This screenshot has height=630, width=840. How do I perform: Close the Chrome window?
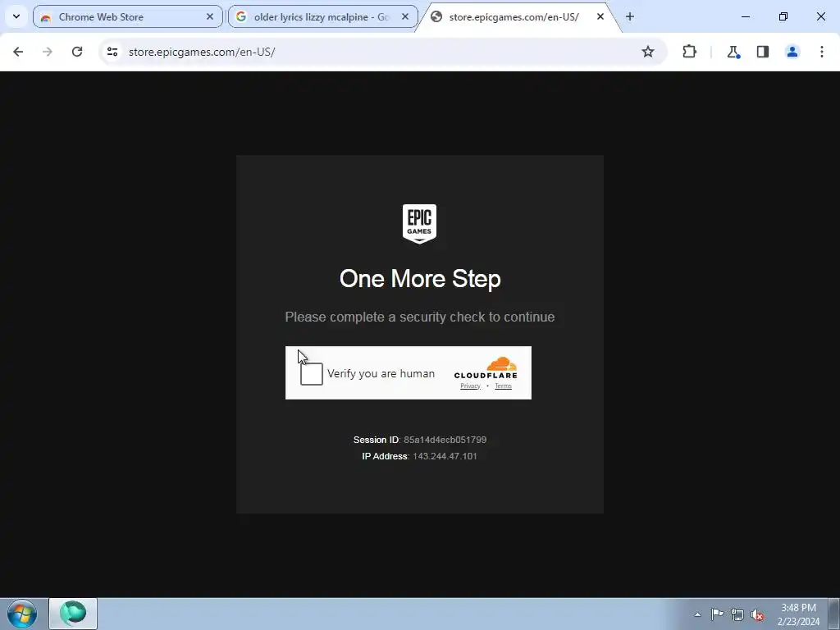[x=820, y=16]
